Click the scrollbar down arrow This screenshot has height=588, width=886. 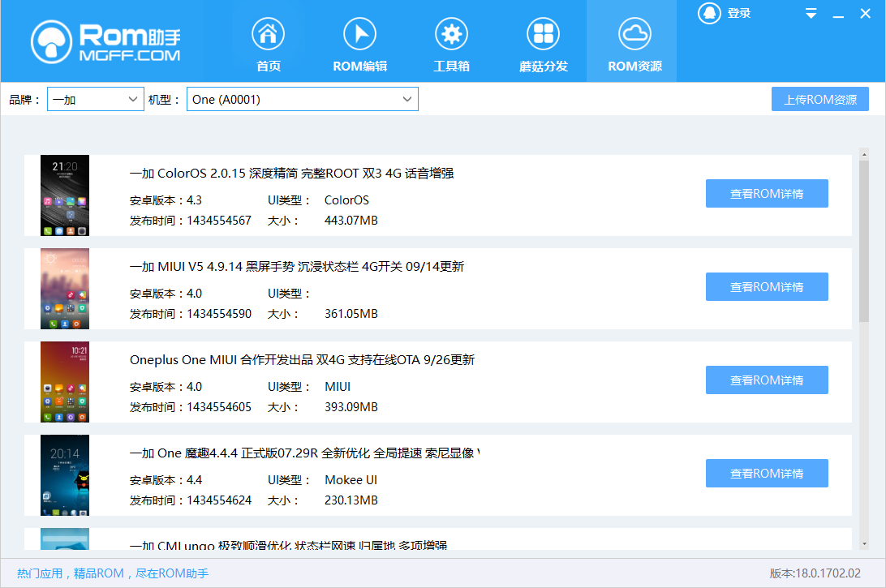click(x=864, y=543)
